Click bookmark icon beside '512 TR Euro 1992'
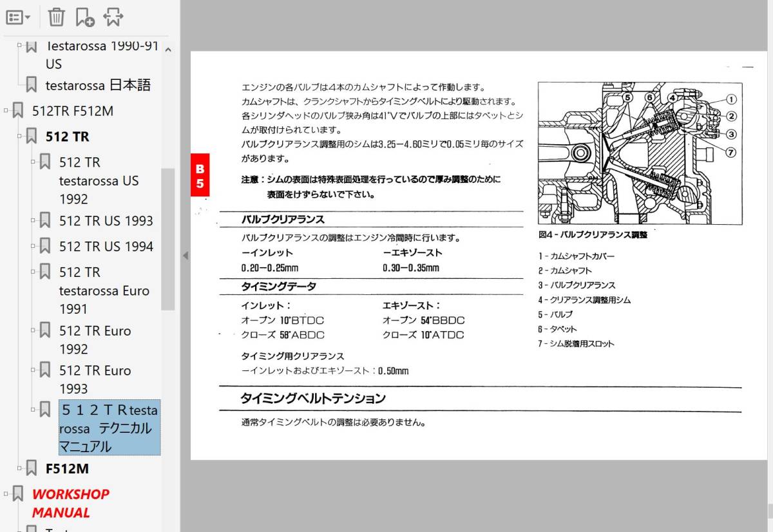This screenshot has width=773, height=532. pos(45,331)
